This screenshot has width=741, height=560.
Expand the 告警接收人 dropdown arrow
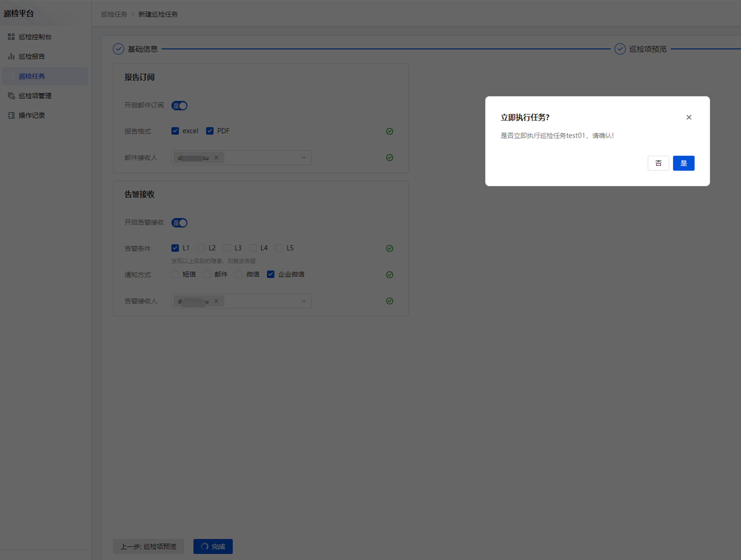304,301
